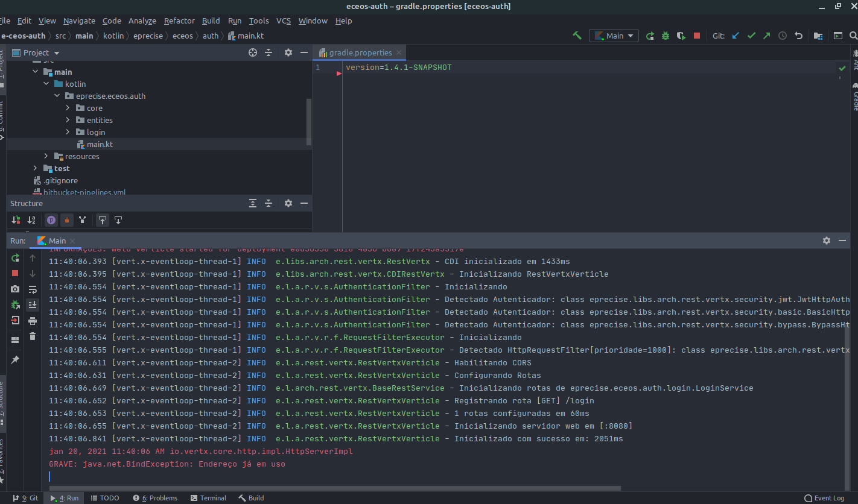
Task: Open the Terminal tool window tab
Action: (208, 498)
